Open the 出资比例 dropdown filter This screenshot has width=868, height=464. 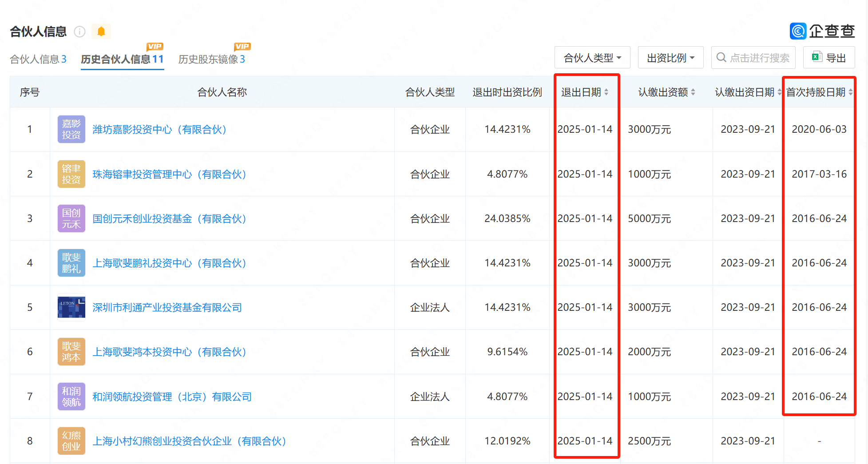[670, 57]
